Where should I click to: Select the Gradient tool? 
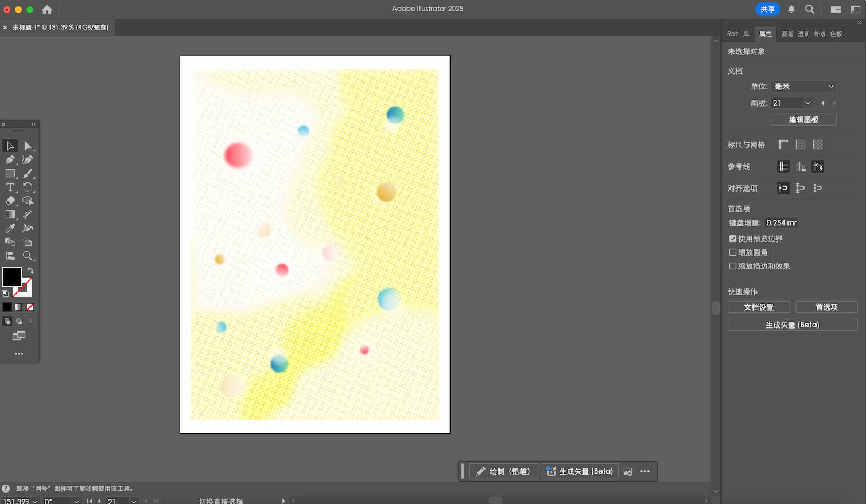10,214
